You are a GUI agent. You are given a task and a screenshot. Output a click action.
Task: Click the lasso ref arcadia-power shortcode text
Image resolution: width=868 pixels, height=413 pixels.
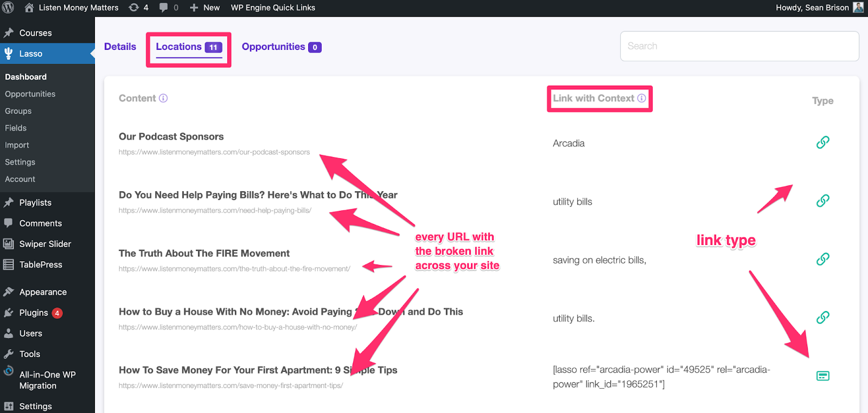click(662, 377)
